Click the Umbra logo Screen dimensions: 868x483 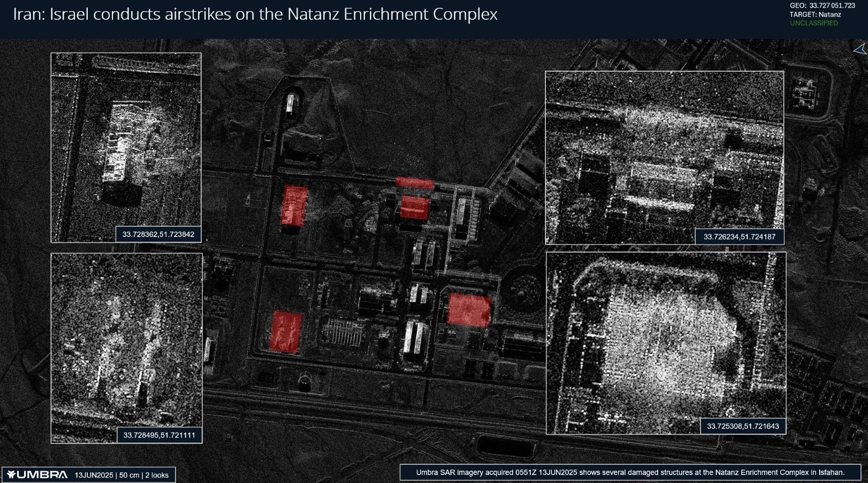tap(37, 475)
